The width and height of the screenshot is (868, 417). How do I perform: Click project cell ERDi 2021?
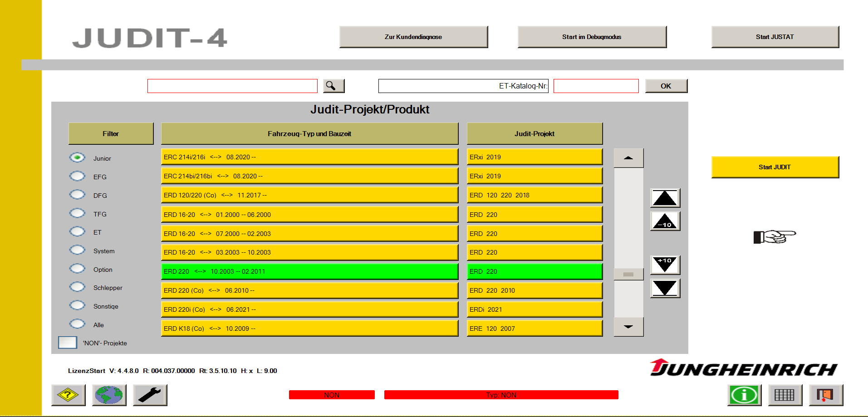pos(535,309)
